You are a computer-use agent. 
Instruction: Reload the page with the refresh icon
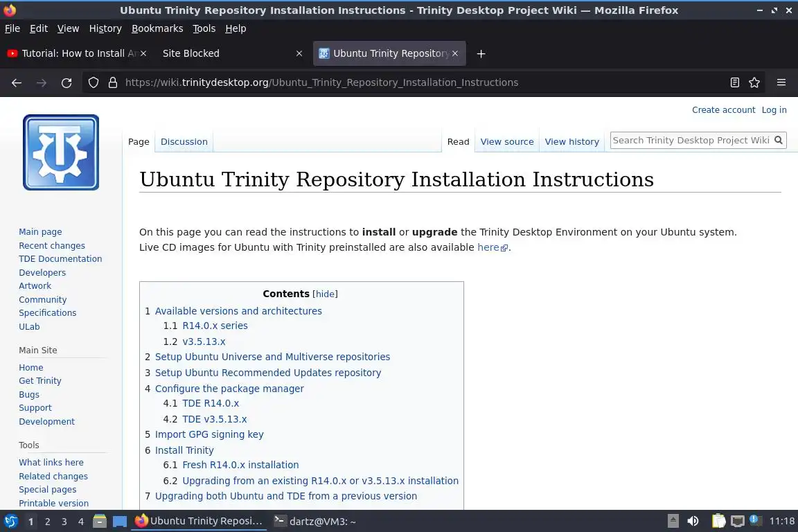66,82
